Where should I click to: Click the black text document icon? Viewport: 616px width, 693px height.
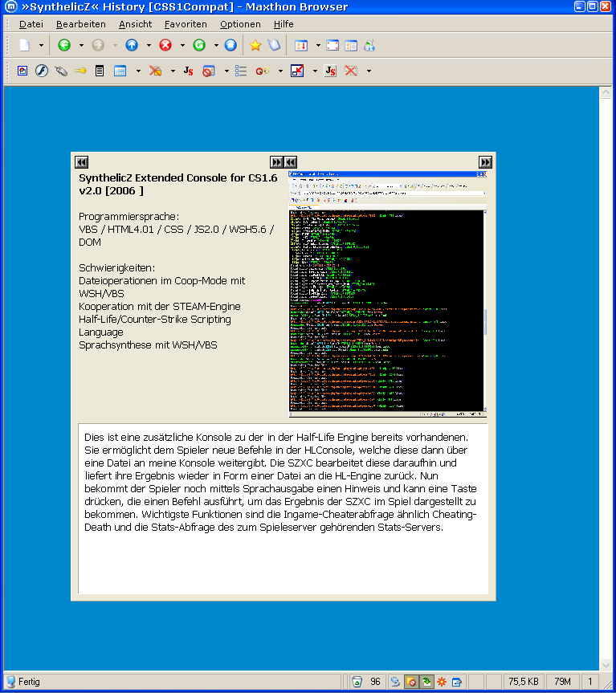(x=100, y=71)
